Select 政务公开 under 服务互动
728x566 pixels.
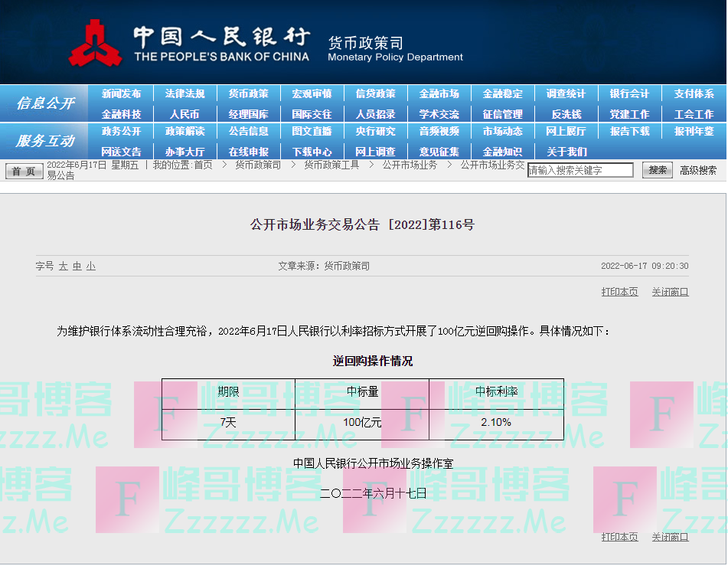click(121, 131)
